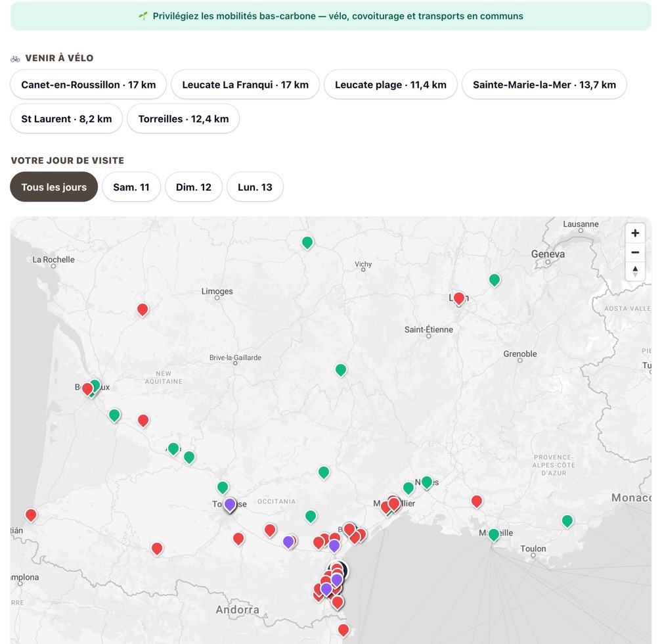This screenshot has width=662, height=644.
Task: Open red marker southwest of Limoges
Action: pos(143,310)
